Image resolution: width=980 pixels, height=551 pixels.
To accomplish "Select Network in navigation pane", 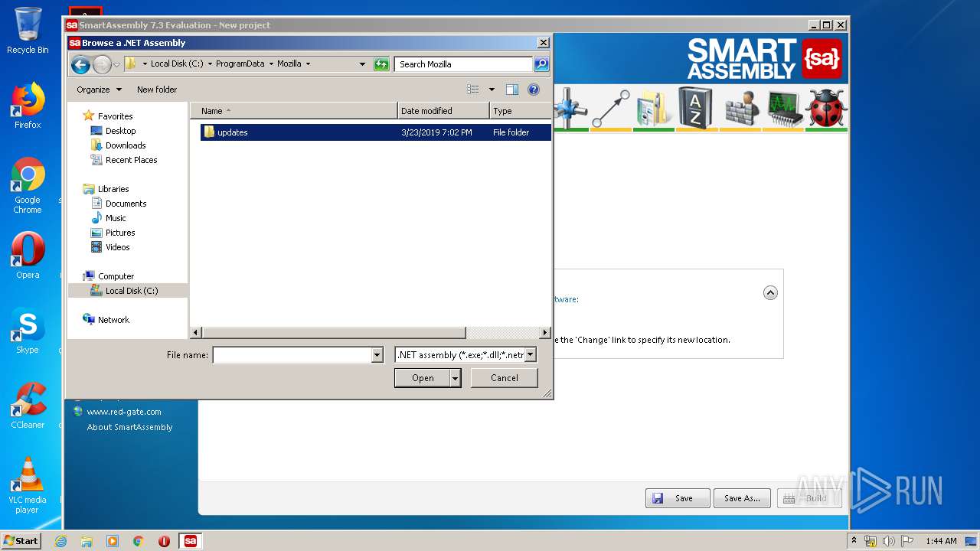I will pos(113,320).
